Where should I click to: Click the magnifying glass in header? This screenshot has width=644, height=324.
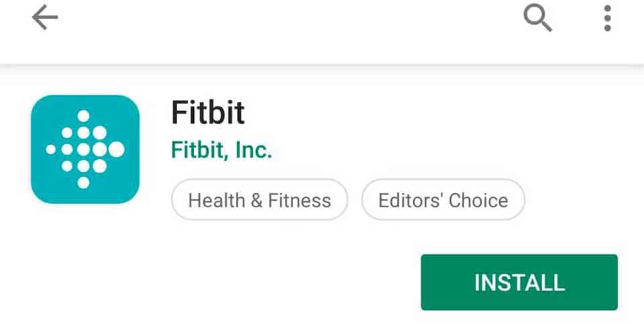tap(537, 19)
